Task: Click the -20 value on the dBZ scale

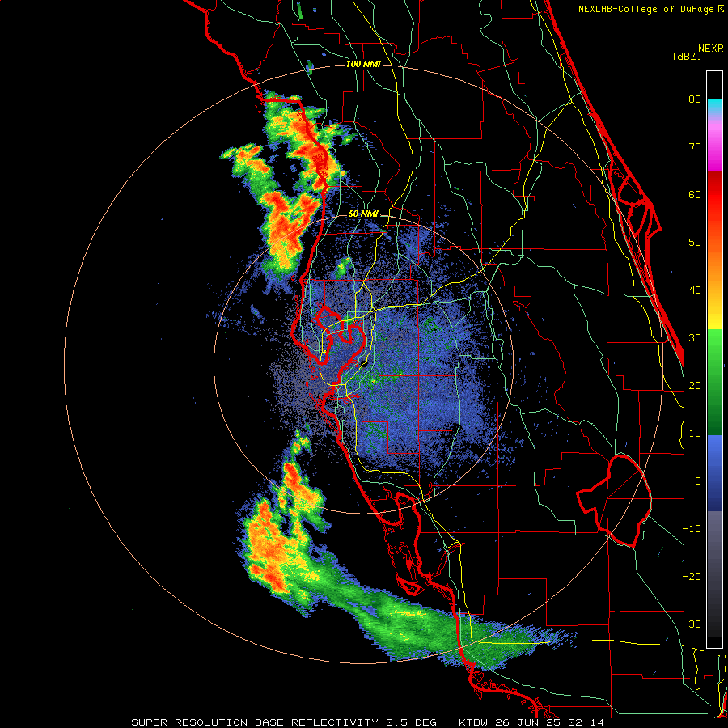Action: 692,576
